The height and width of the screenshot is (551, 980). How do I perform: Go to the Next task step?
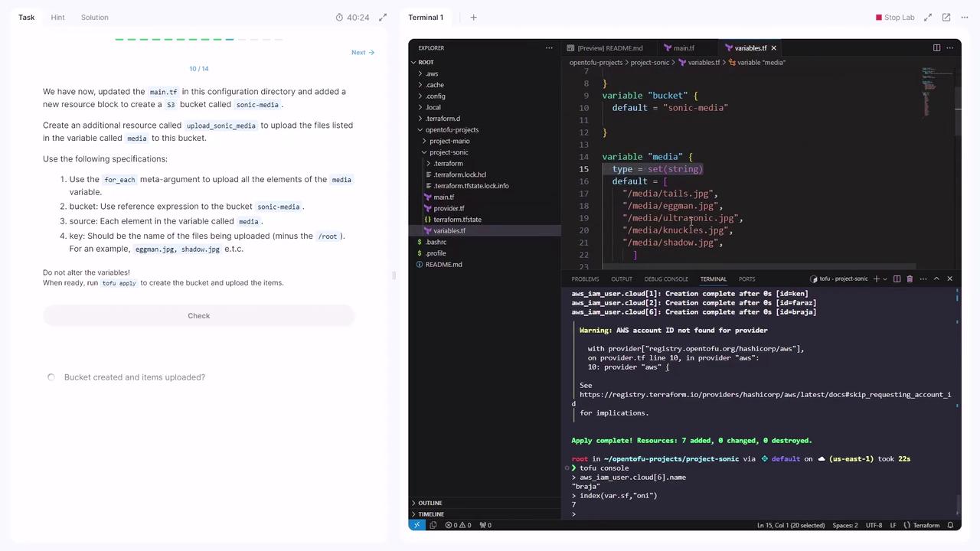tap(362, 52)
